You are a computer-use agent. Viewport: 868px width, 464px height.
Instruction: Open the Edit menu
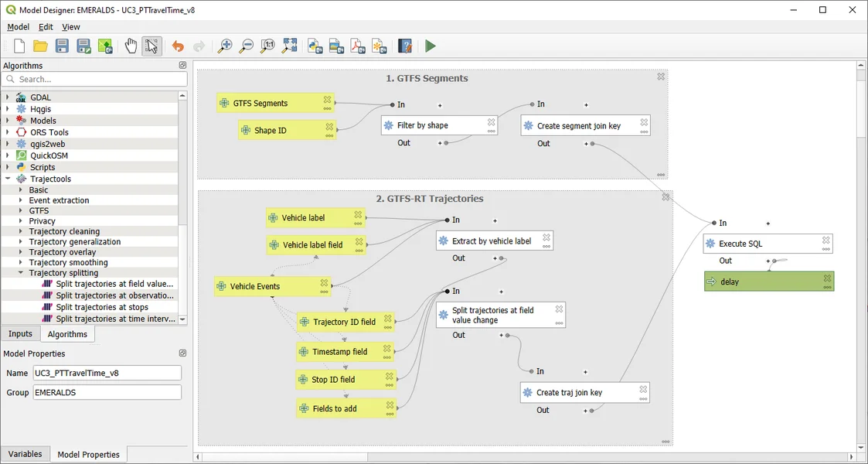(x=46, y=27)
